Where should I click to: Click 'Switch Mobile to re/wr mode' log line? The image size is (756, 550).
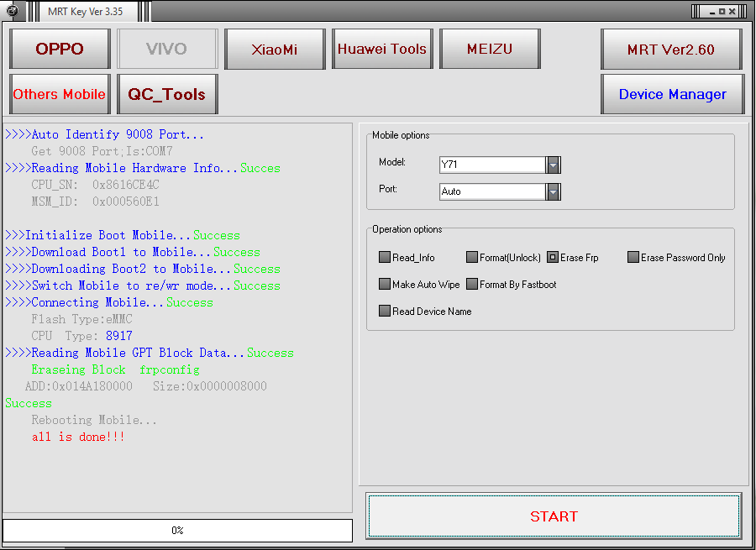(143, 285)
